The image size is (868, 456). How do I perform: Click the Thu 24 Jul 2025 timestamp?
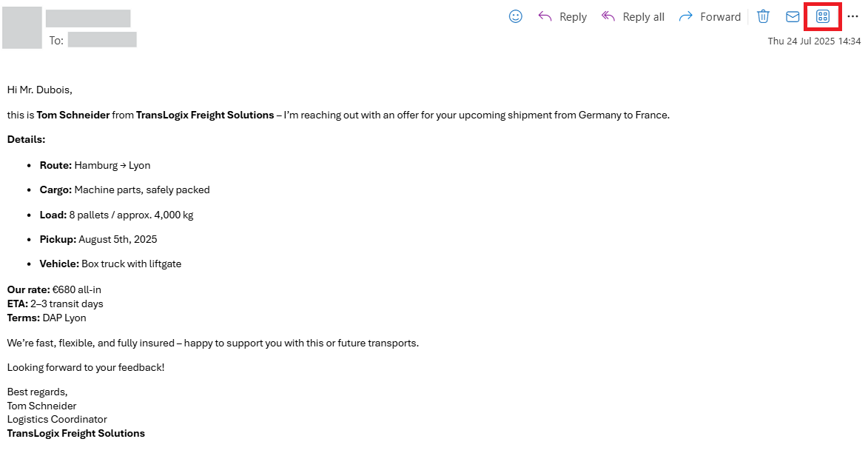[x=814, y=41]
